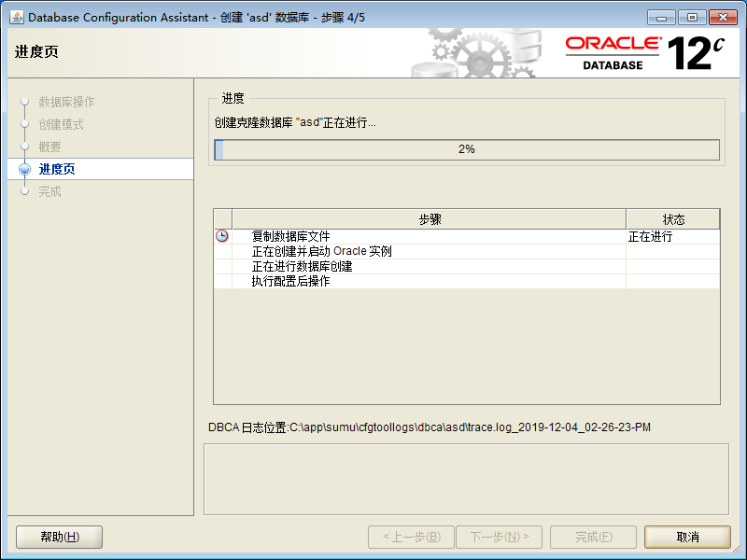The image size is (747, 560).
Task: Click the Oracle Database 12c logo
Action: tap(644, 53)
